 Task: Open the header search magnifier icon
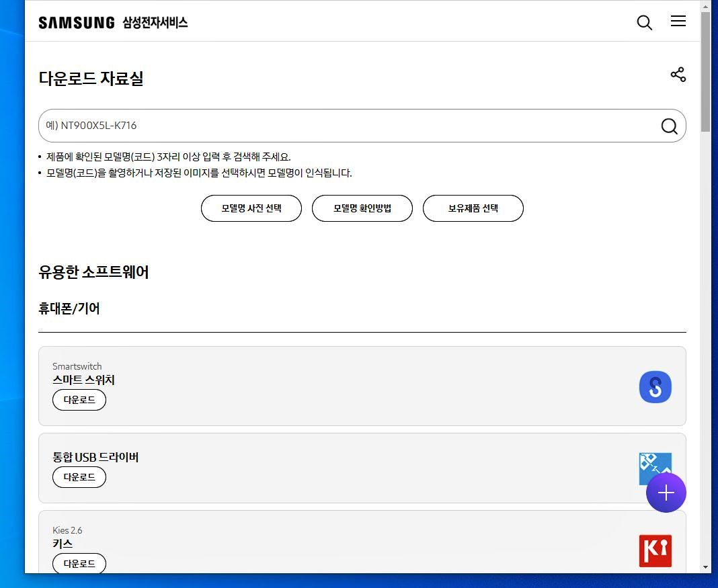tap(644, 22)
